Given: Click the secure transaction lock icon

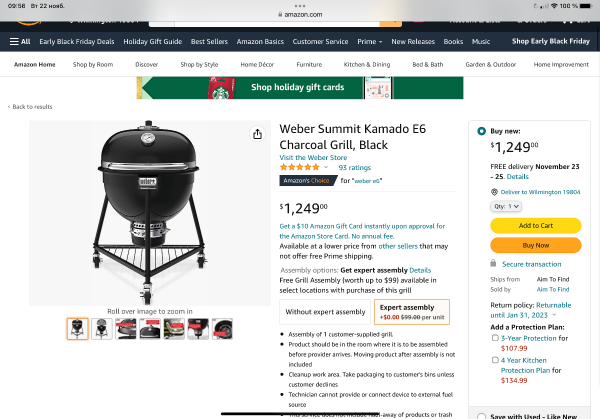Looking at the screenshot, I should 494,263.
